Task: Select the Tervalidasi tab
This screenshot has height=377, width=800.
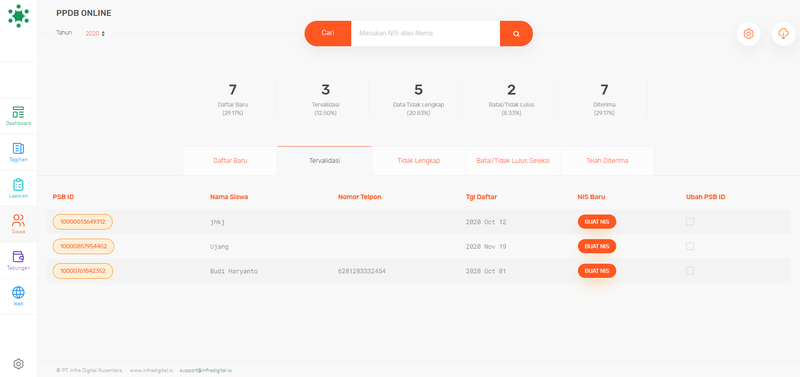Action: tap(324, 161)
